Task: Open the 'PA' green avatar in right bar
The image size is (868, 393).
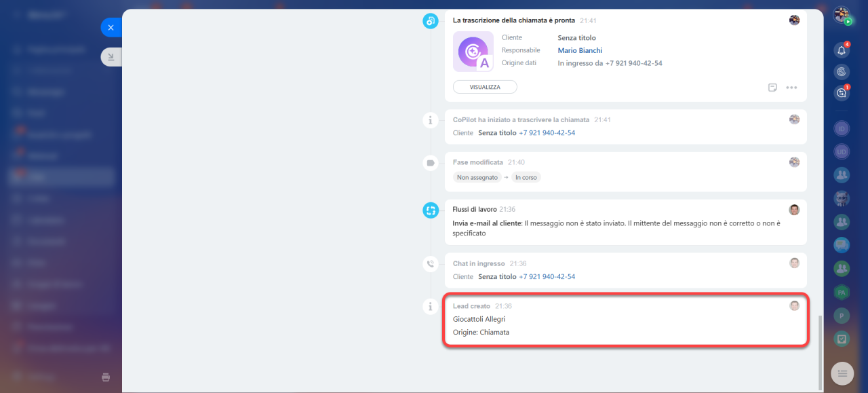Action: [842, 293]
